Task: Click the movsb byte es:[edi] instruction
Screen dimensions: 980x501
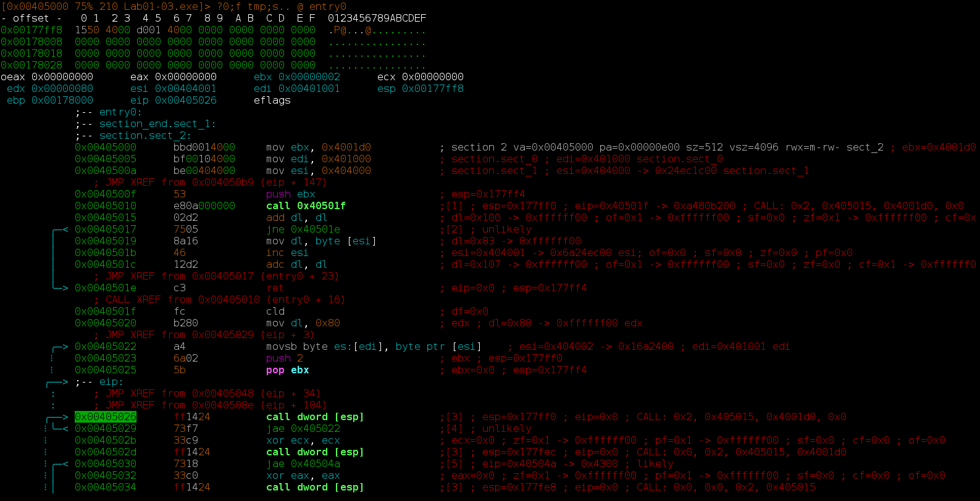Action: tap(374, 346)
